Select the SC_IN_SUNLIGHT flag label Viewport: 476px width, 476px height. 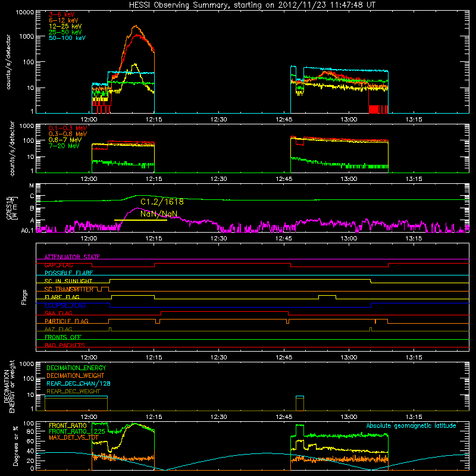(x=68, y=281)
